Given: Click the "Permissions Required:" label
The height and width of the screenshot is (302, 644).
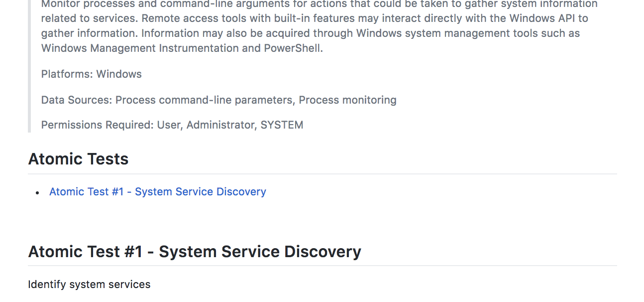Looking at the screenshot, I should 97,125.
